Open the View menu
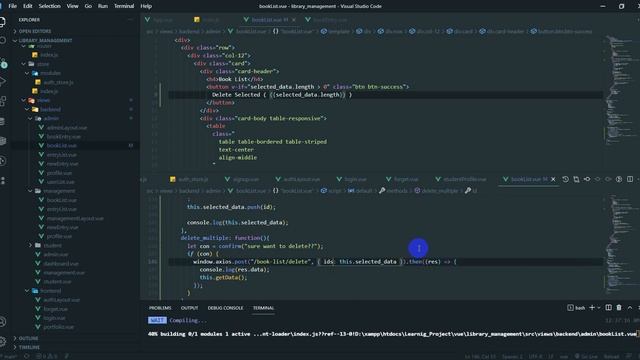The image size is (640, 360). [72, 6]
